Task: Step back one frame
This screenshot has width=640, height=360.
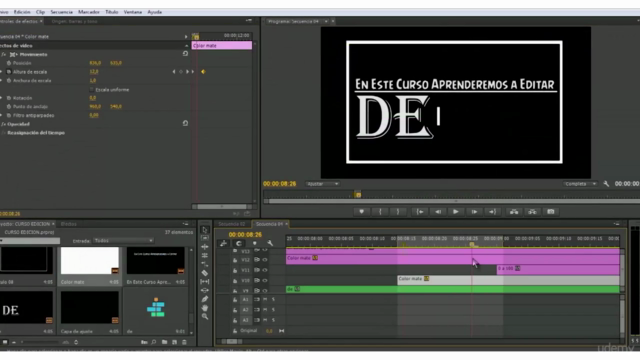Action: [x=438, y=211]
